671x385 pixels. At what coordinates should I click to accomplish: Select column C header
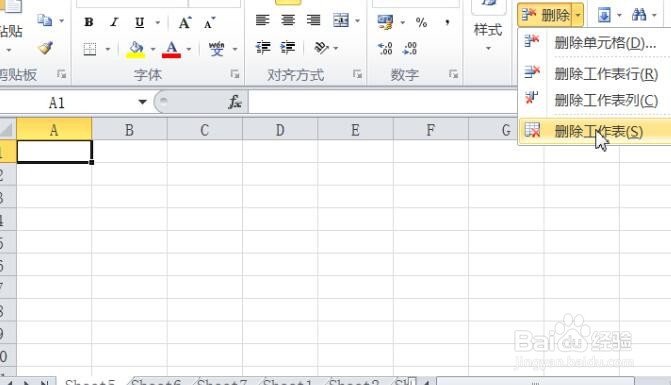click(x=205, y=129)
